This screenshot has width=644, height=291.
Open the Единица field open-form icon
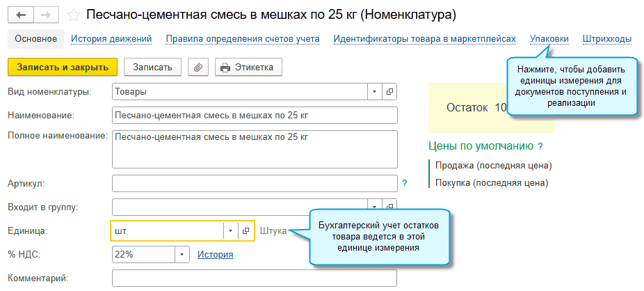[x=245, y=231]
